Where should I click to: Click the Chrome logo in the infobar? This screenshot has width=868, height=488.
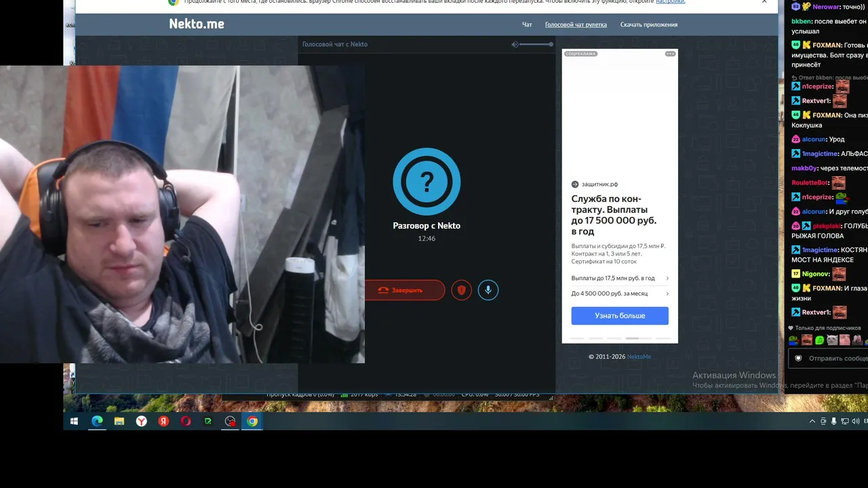[x=174, y=2]
